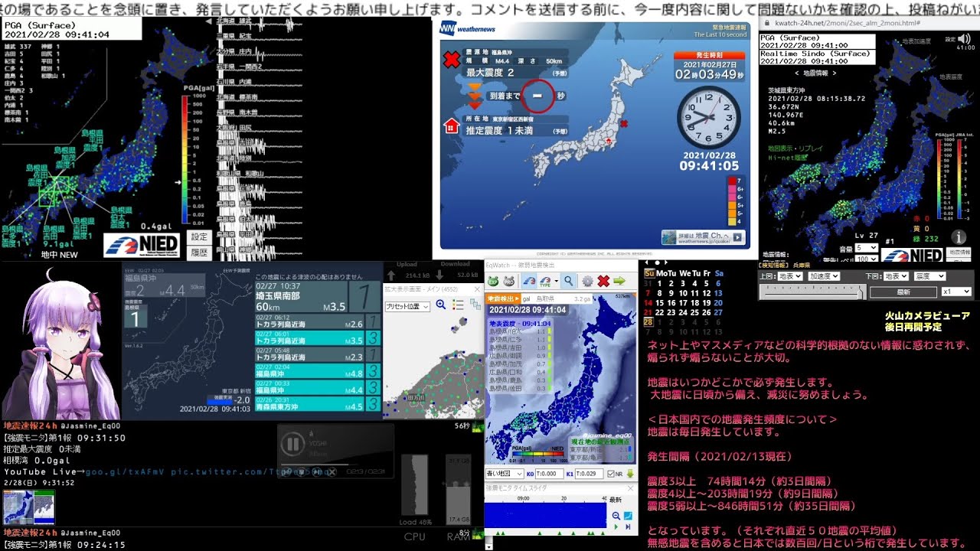Click the red X icon in EqWatch toolbar

[603, 281]
